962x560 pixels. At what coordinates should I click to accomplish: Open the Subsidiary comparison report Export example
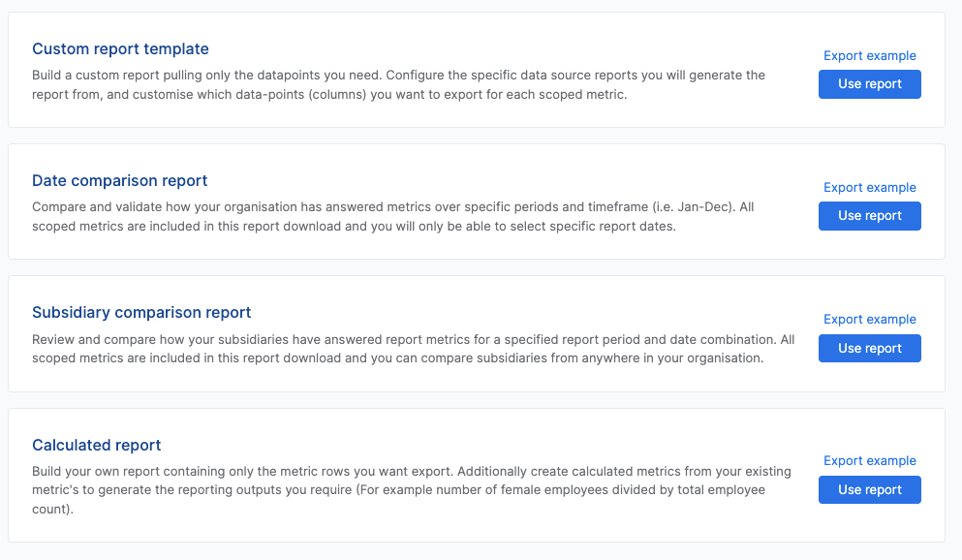[869, 319]
